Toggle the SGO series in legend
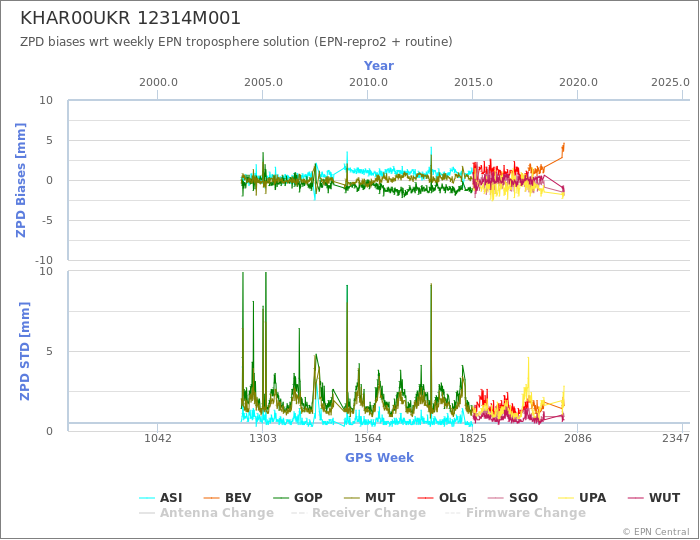 click(x=512, y=498)
